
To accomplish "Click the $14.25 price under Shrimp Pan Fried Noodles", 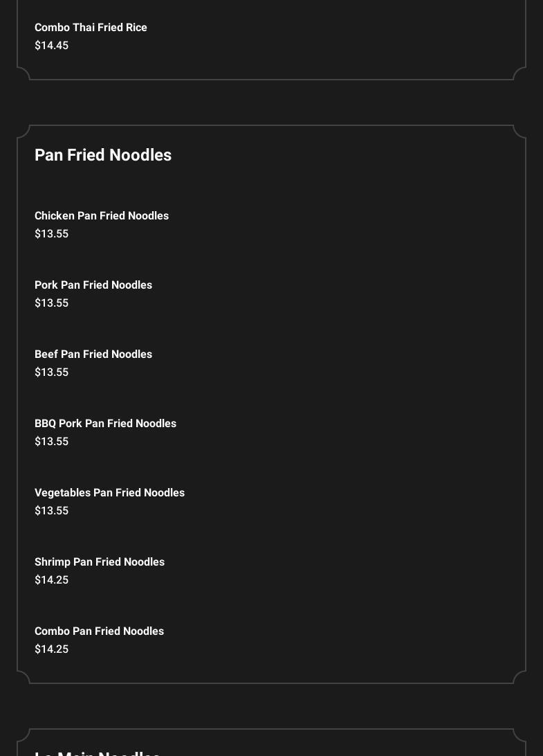I will click(x=51, y=580).
